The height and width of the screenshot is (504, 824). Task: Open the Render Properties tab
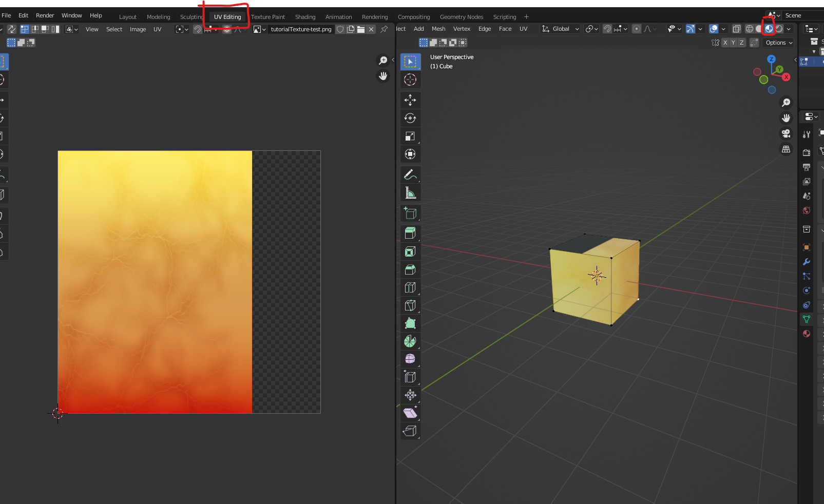pos(806,152)
